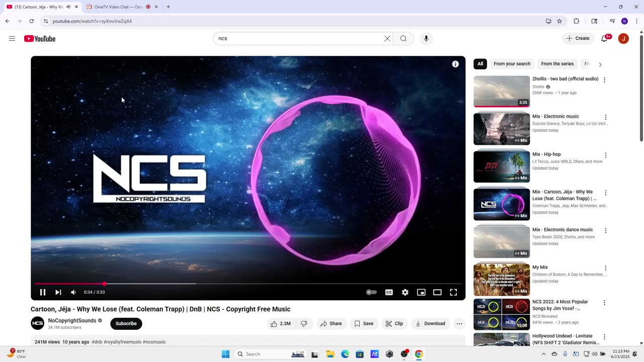Open File Explorer from taskbar
This screenshot has height=362, width=644.
tap(330, 354)
